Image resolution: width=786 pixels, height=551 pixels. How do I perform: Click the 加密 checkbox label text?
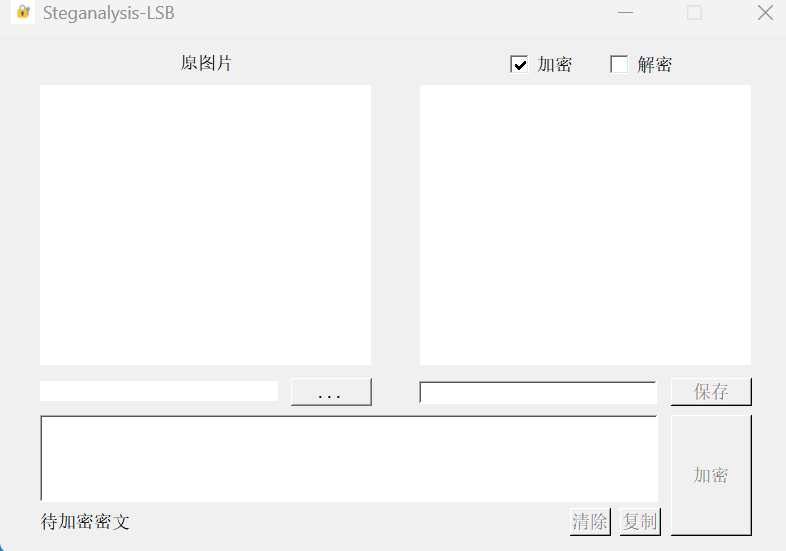click(x=554, y=65)
